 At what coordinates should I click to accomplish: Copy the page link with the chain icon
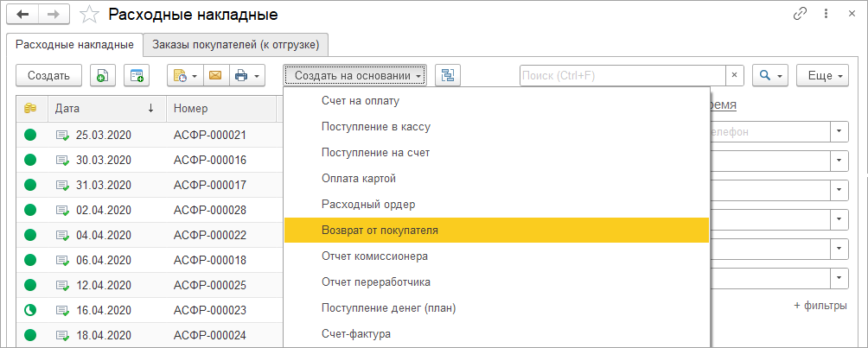tap(799, 15)
